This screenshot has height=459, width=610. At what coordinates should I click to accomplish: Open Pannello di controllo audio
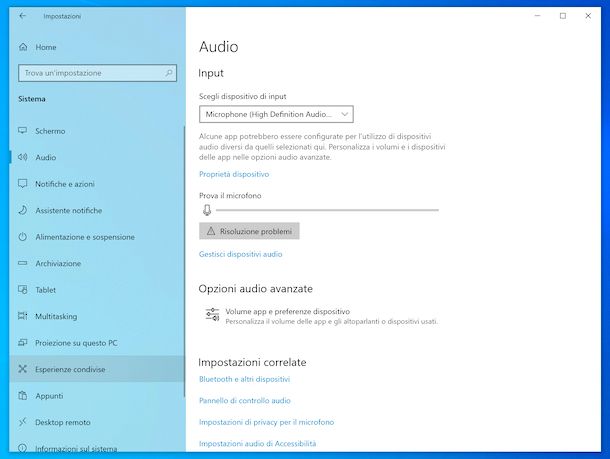coord(245,400)
